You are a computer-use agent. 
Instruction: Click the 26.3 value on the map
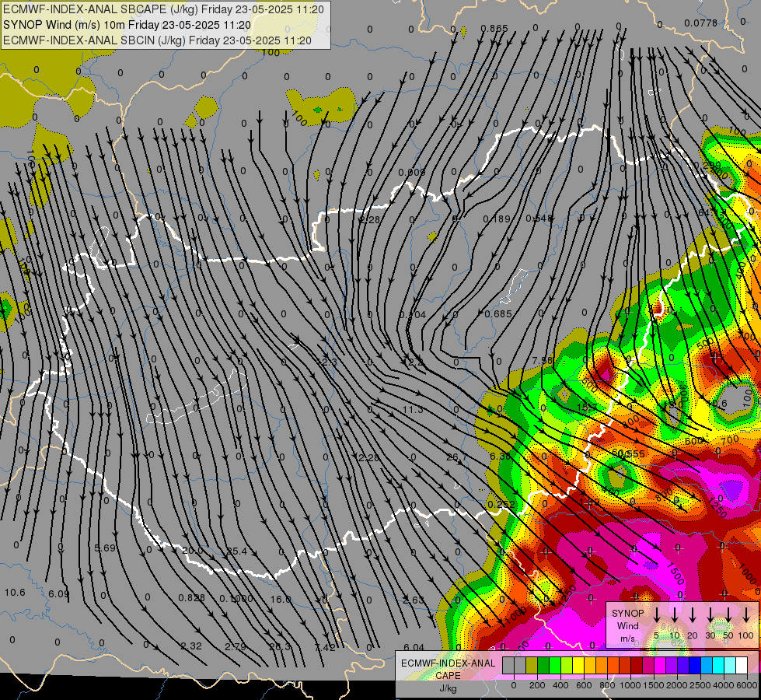[280, 646]
